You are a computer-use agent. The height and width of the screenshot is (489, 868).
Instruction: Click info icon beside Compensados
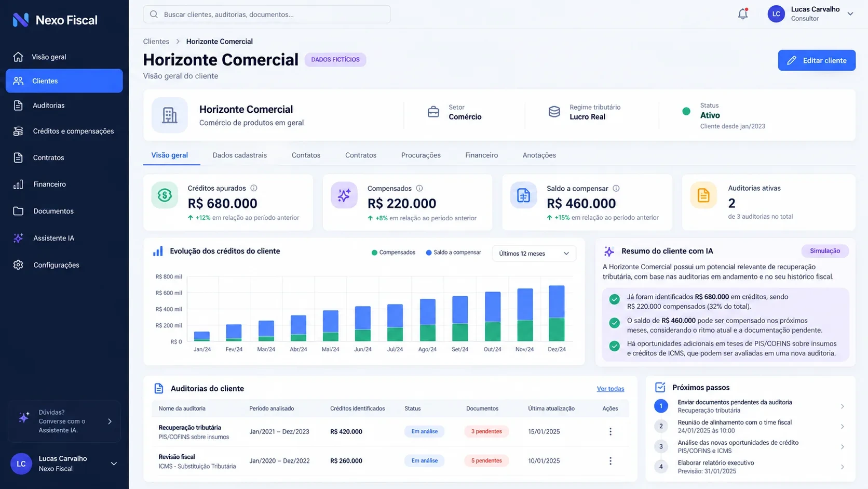pyautogui.click(x=419, y=188)
